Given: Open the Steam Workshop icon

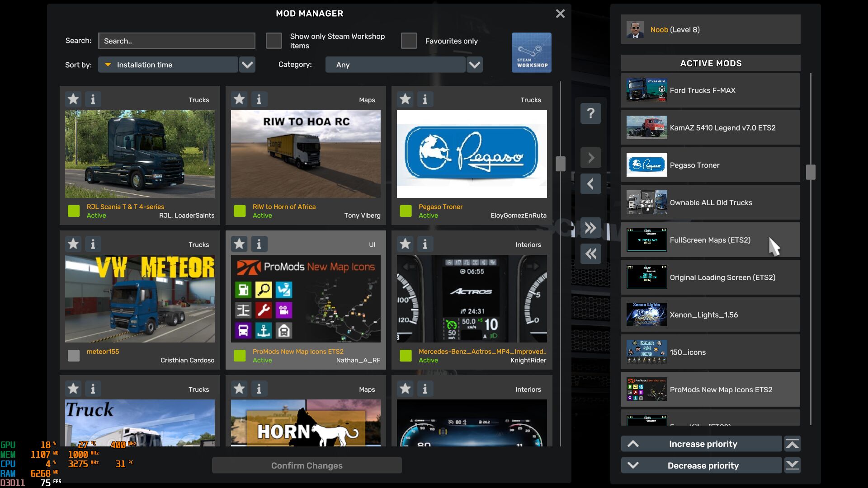Looking at the screenshot, I should click(x=531, y=52).
